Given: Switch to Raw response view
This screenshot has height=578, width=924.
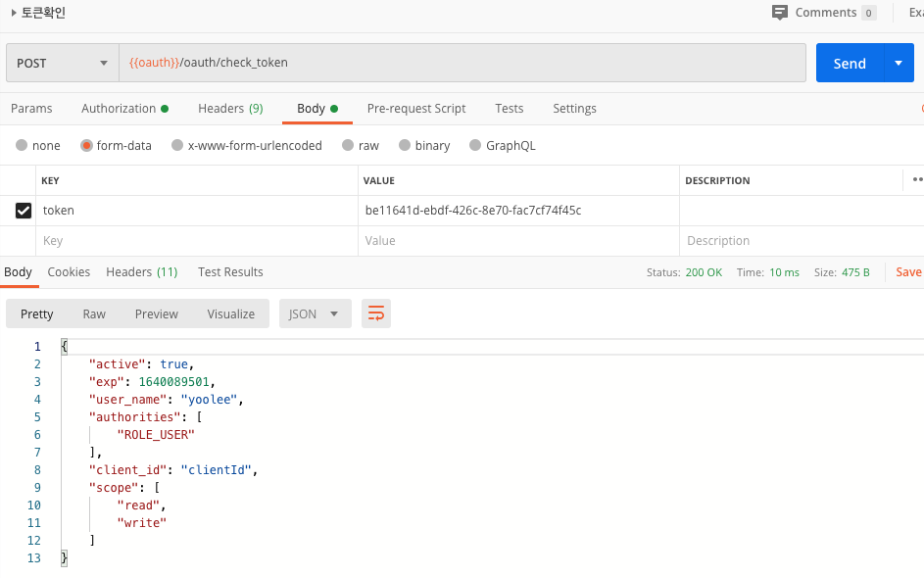Looking at the screenshot, I should (94, 314).
